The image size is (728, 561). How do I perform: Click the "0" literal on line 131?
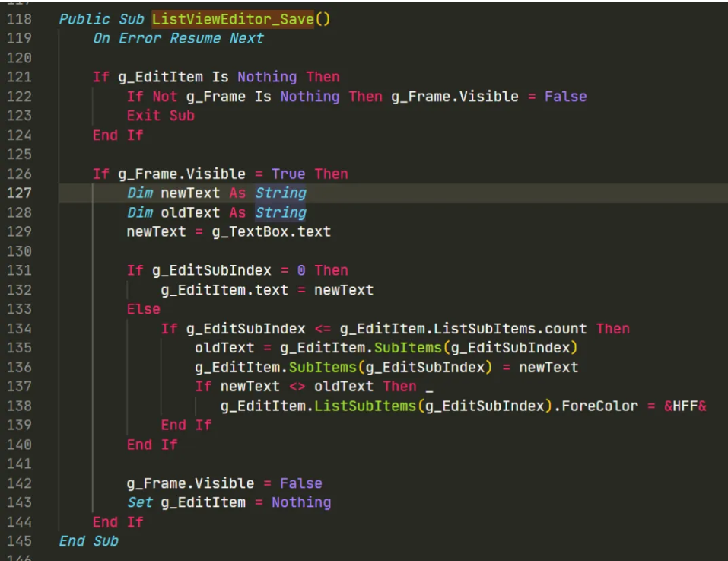point(301,270)
